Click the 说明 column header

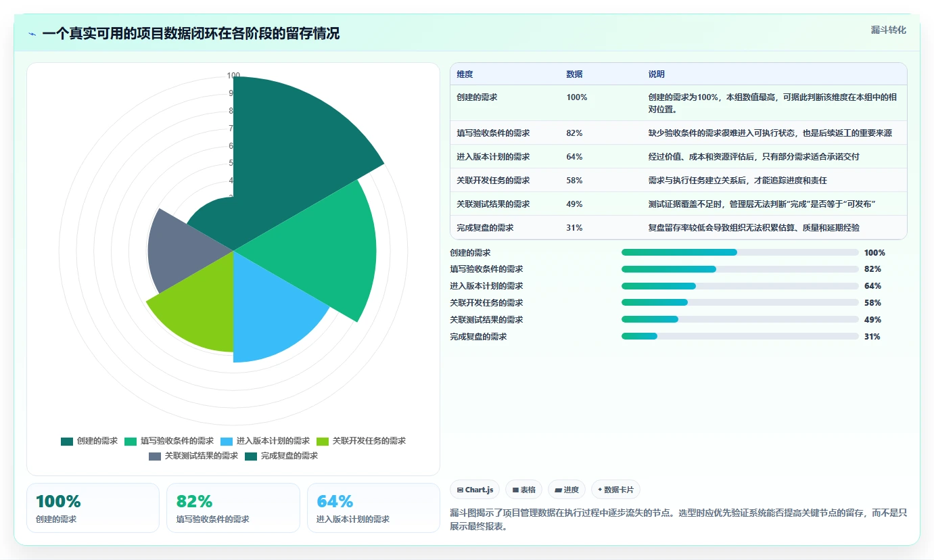(657, 74)
